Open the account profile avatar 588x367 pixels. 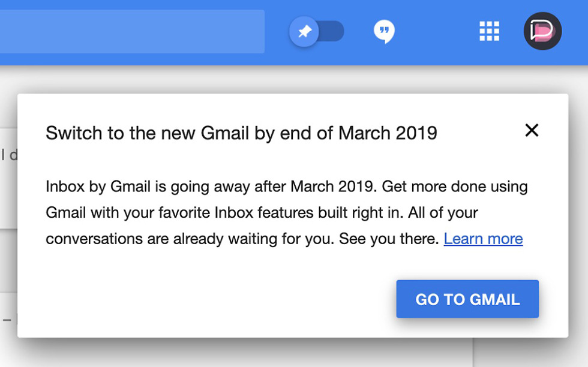(x=542, y=31)
